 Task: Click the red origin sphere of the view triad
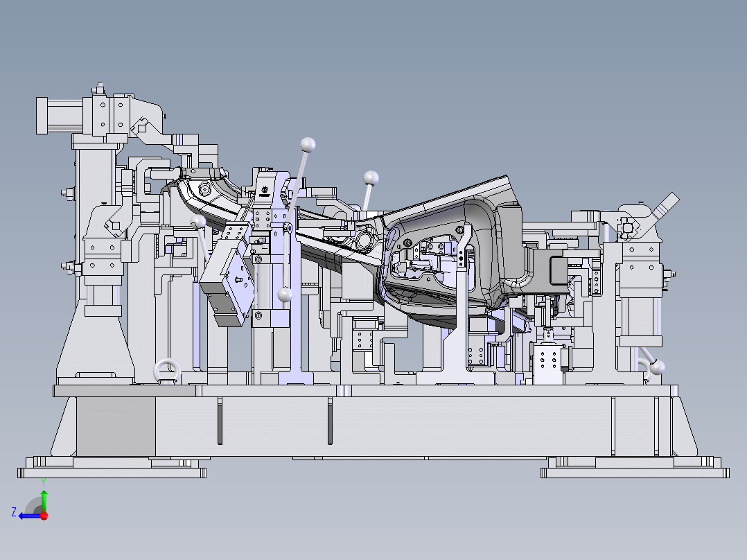click(44, 516)
